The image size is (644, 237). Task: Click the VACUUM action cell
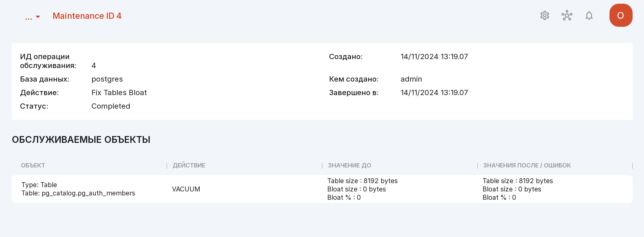coord(186,189)
